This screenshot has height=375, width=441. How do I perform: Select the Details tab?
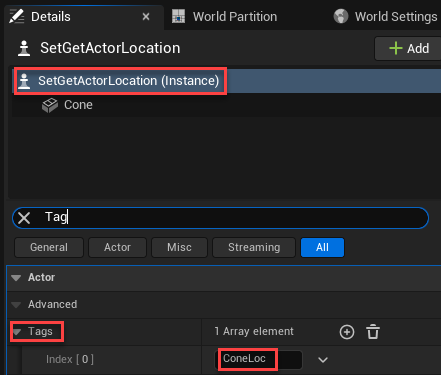pyautogui.click(x=84, y=16)
